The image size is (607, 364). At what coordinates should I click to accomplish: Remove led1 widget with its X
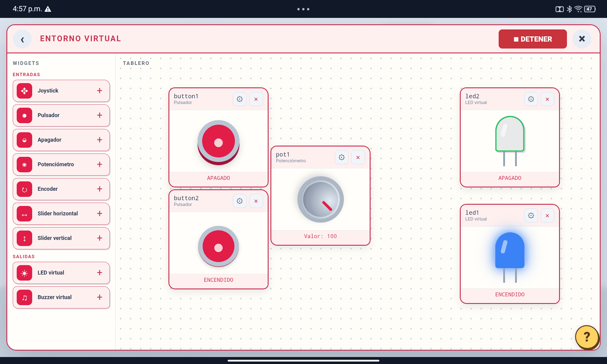click(548, 216)
